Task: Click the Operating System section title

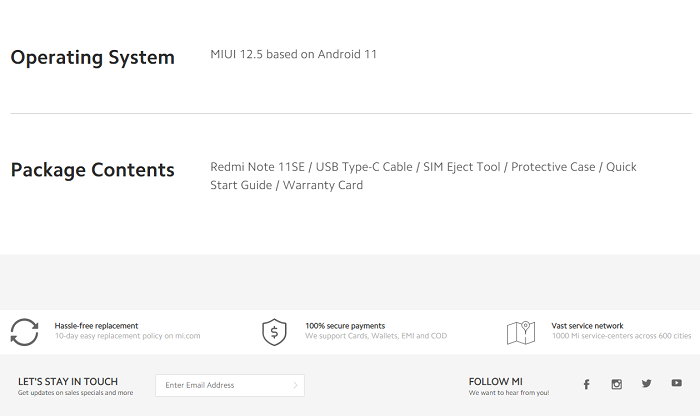Action: [x=92, y=58]
